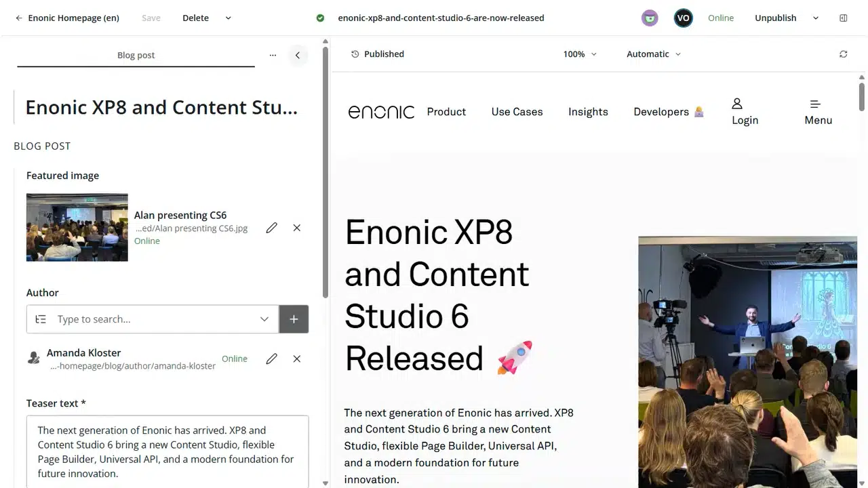Open Insights in the preview navigation
This screenshot has width=868, height=488.
click(588, 112)
